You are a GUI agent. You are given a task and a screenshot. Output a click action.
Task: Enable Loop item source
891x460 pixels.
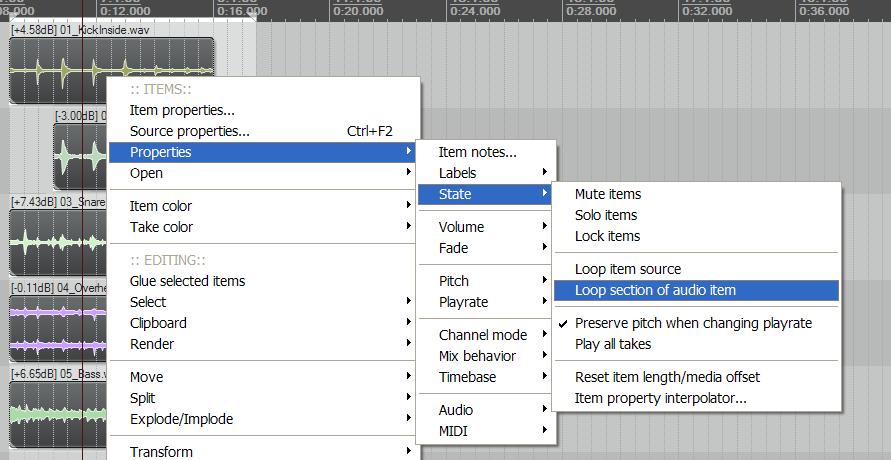pyautogui.click(x=628, y=269)
